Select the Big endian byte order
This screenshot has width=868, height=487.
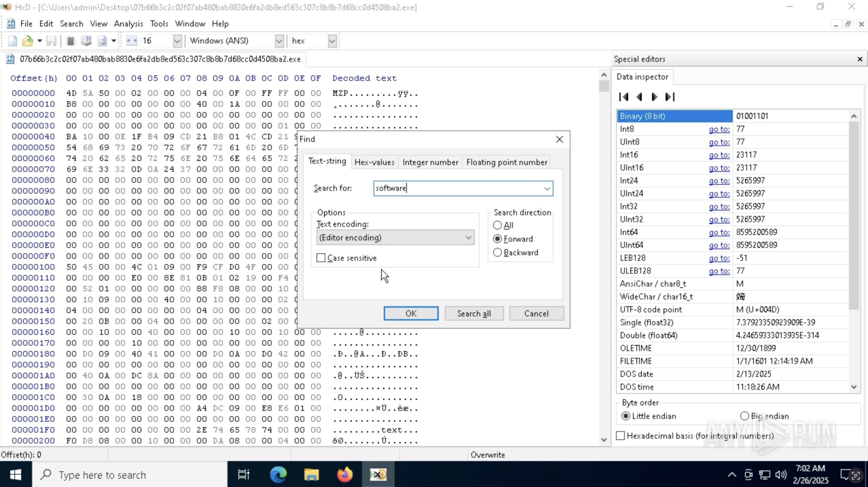tap(744, 416)
